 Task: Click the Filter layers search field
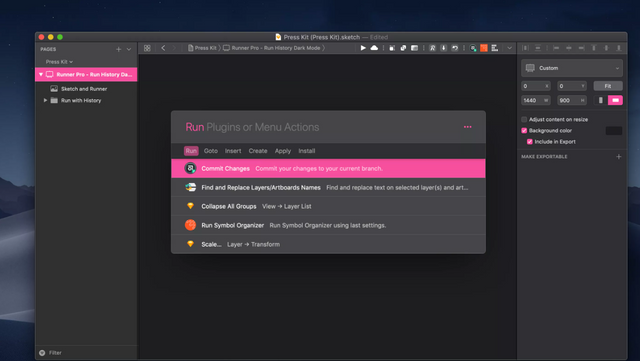pyautogui.click(x=86, y=353)
